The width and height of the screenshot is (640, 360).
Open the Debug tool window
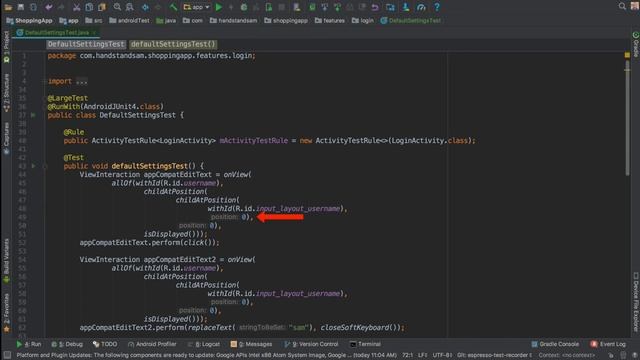pyautogui.click(x=67, y=344)
